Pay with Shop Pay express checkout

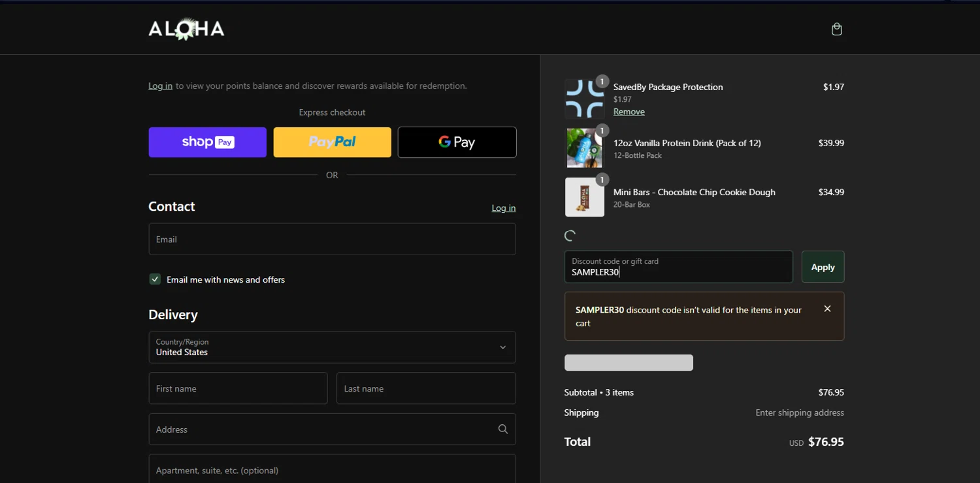click(207, 142)
